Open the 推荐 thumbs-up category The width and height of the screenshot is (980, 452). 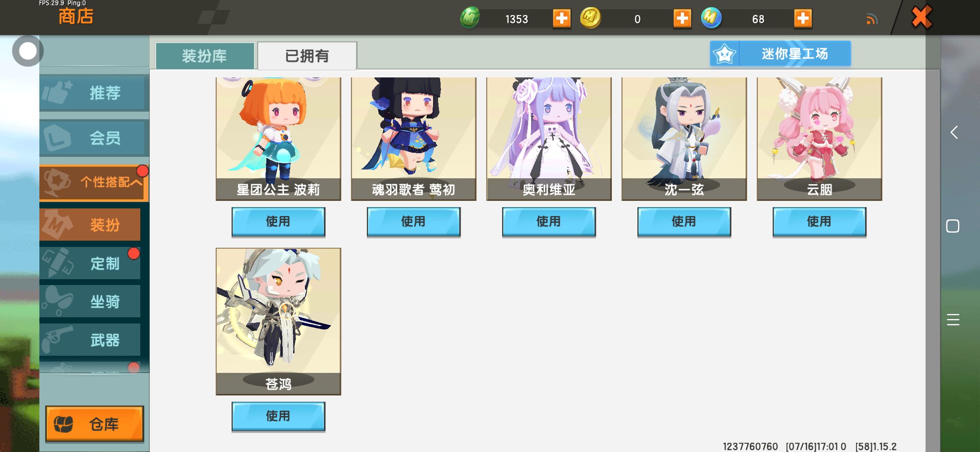(94, 92)
